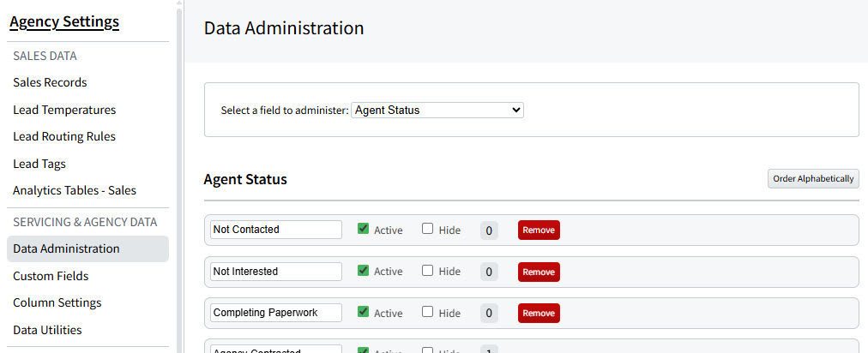Uncheck Active for Completing Paperwork
The image size is (868, 353).
[363, 312]
